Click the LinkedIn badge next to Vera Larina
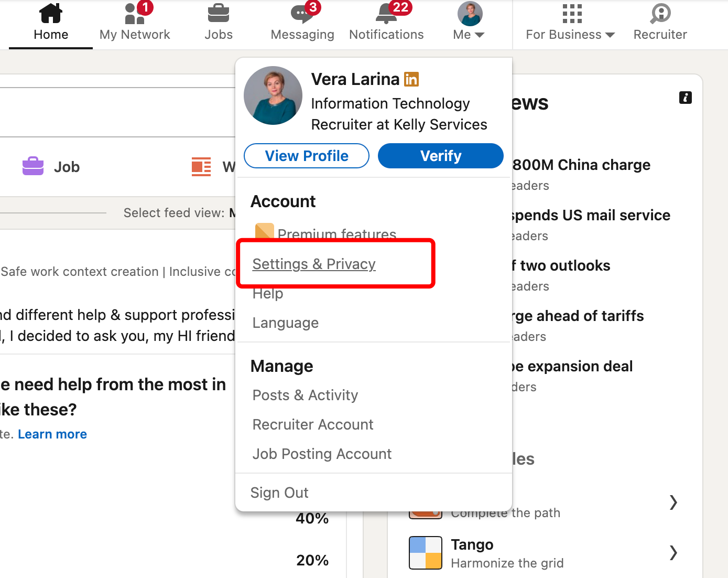The width and height of the screenshot is (728, 578). click(411, 79)
